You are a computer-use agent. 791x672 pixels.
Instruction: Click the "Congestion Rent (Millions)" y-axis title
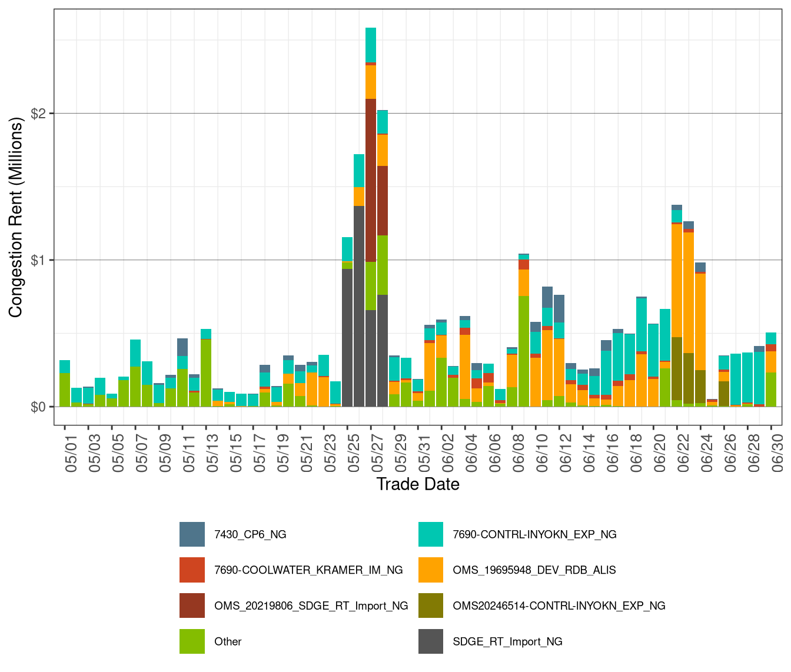click(15, 217)
